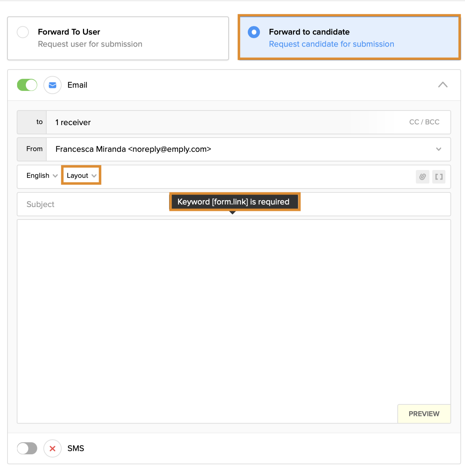Click the Request user for submission text
This screenshot has height=476, width=465.
click(x=90, y=44)
